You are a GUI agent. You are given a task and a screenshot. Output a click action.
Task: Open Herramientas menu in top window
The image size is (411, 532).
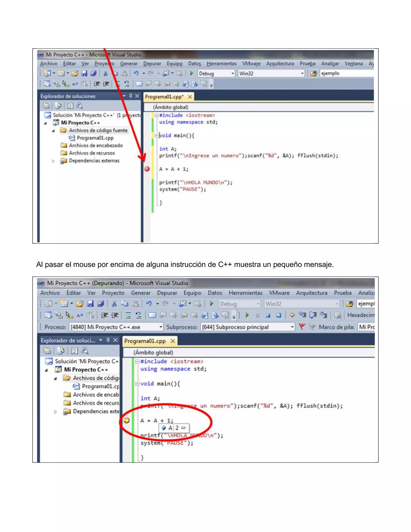tap(222, 64)
